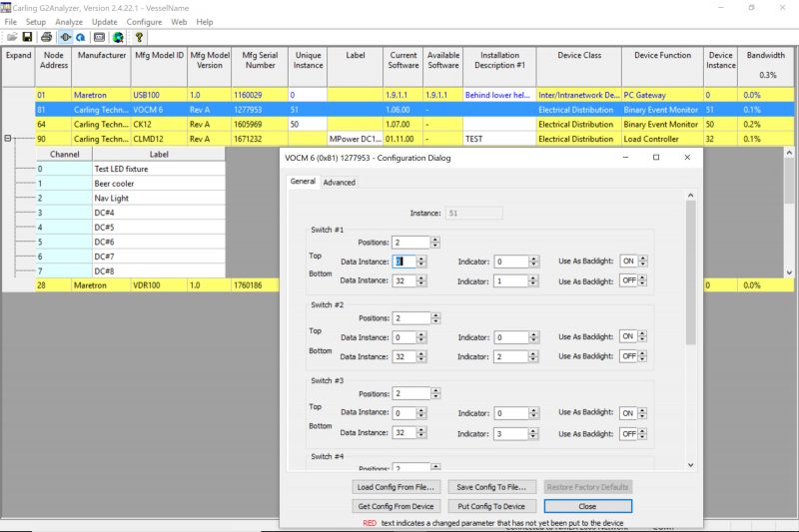Adjust Switch #1 Top Data Instance spinner
This screenshot has width=799, height=532.
[x=420, y=262]
